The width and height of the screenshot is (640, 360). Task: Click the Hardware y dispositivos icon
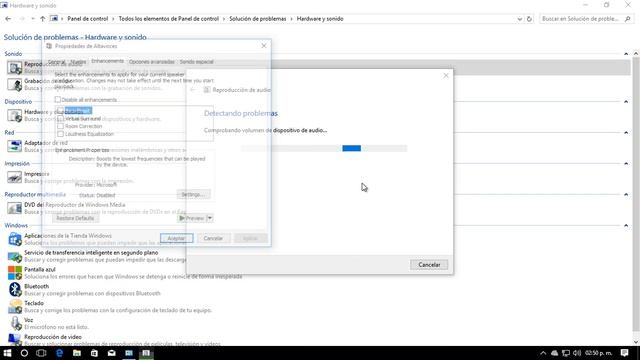(x=15, y=115)
